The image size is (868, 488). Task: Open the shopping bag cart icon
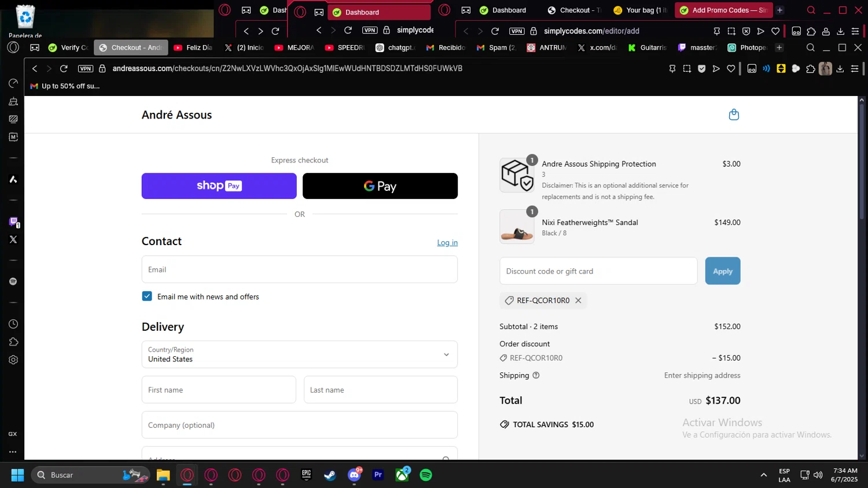pos(734,114)
